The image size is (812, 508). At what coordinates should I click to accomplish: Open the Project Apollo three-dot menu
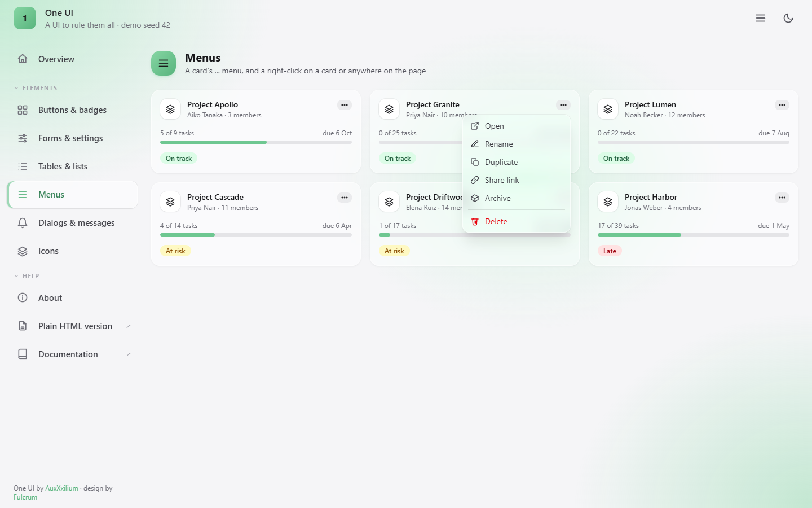tap(345, 105)
